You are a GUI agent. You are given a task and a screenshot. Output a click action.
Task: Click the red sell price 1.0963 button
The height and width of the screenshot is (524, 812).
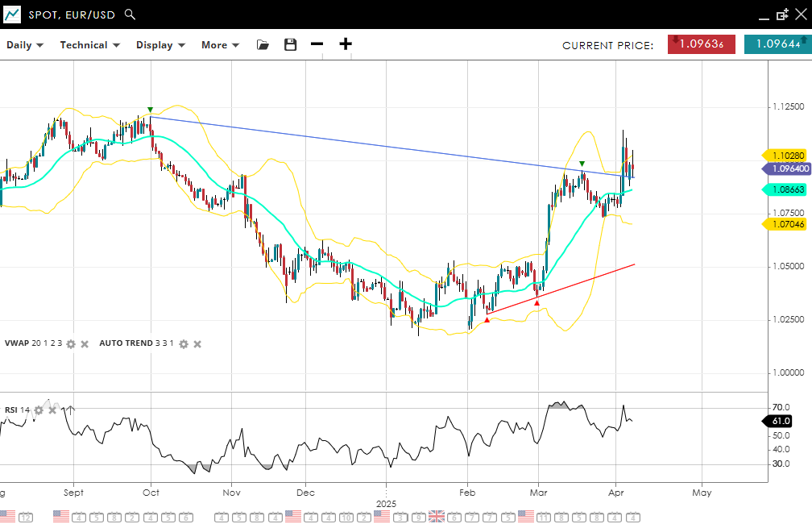pyautogui.click(x=701, y=44)
